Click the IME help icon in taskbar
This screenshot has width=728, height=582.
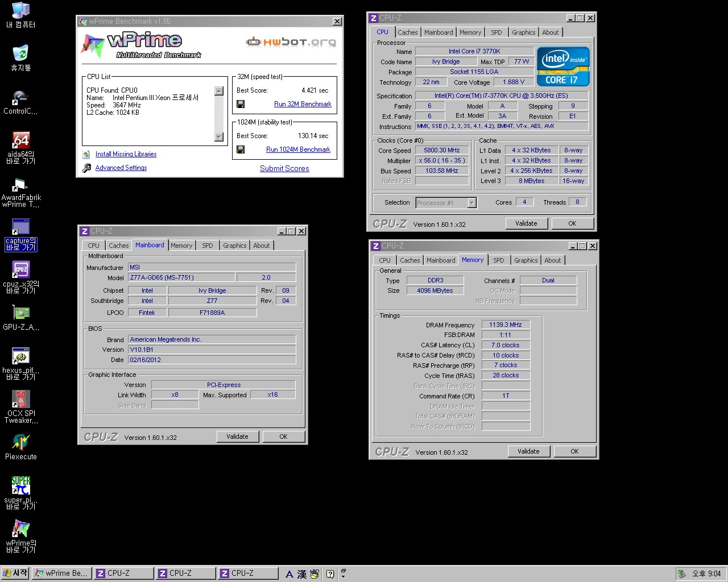pos(330,574)
